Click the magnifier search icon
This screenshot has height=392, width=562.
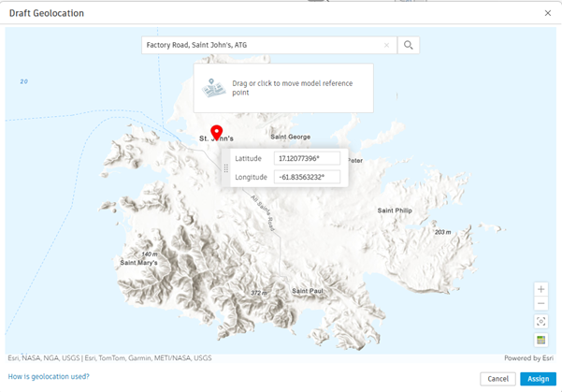(x=409, y=45)
